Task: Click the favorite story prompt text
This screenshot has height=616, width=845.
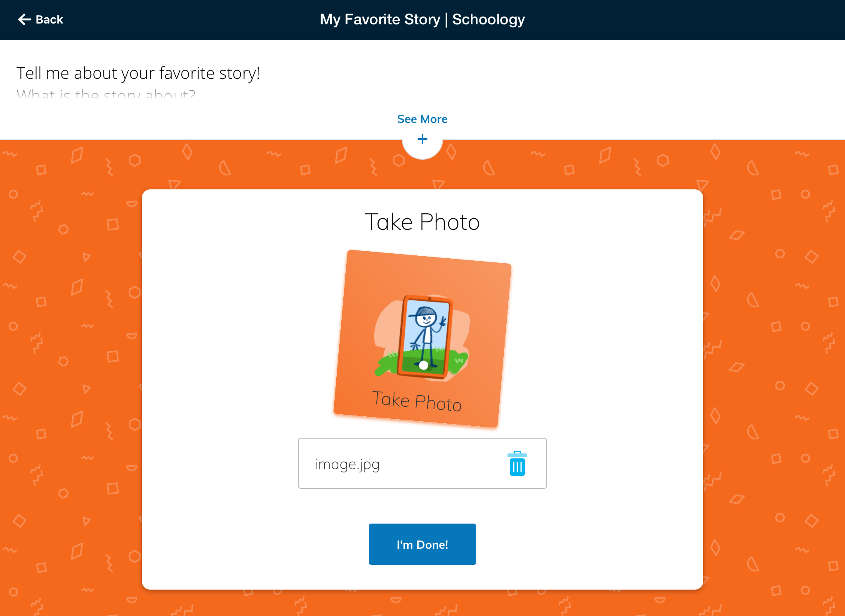Action: (x=138, y=73)
